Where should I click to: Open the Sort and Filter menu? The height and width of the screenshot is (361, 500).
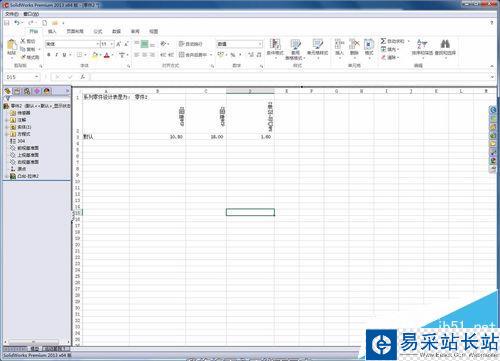(422, 48)
